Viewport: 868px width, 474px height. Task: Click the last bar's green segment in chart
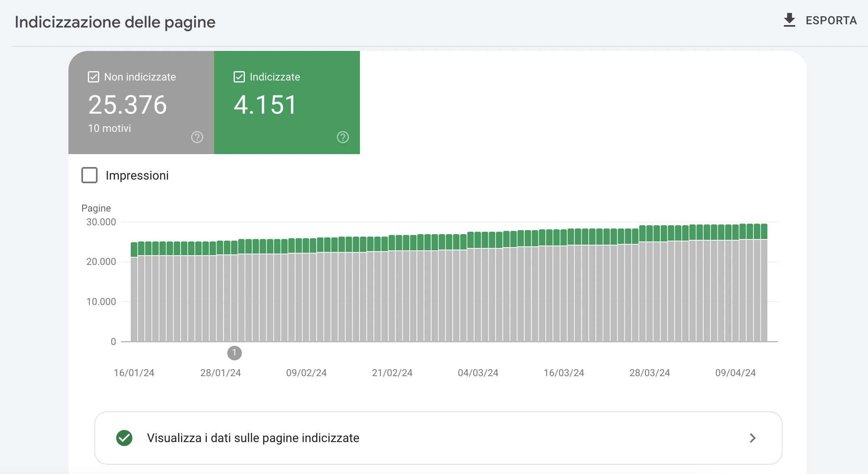[x=764, y=231]
